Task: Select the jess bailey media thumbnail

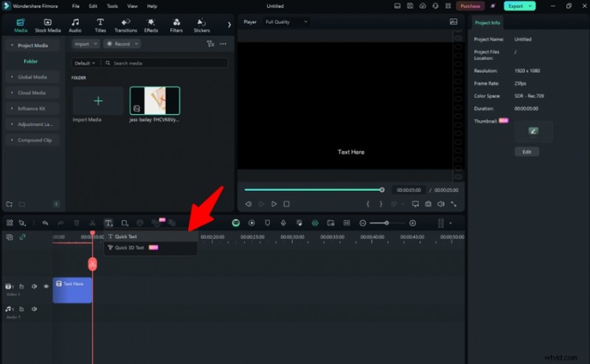Action: (155, 100)
